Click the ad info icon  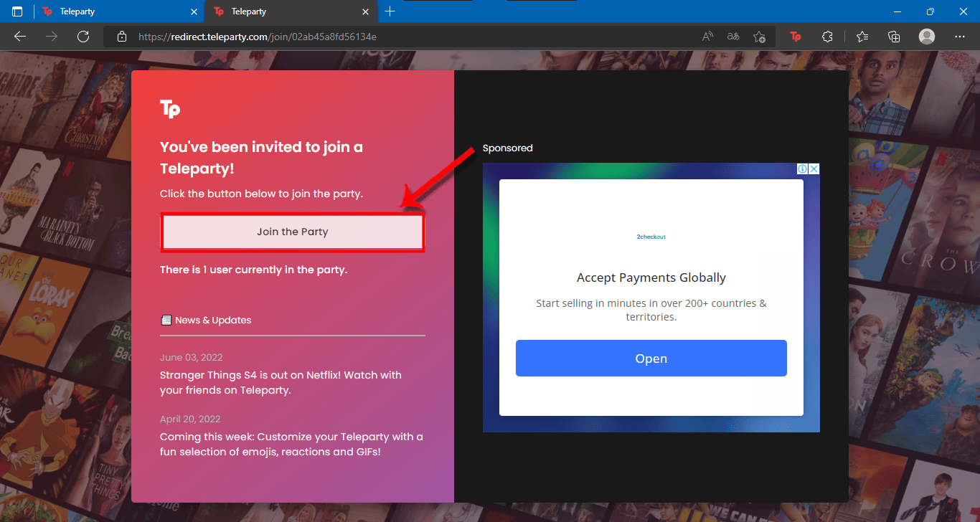(x=803, y=169)
